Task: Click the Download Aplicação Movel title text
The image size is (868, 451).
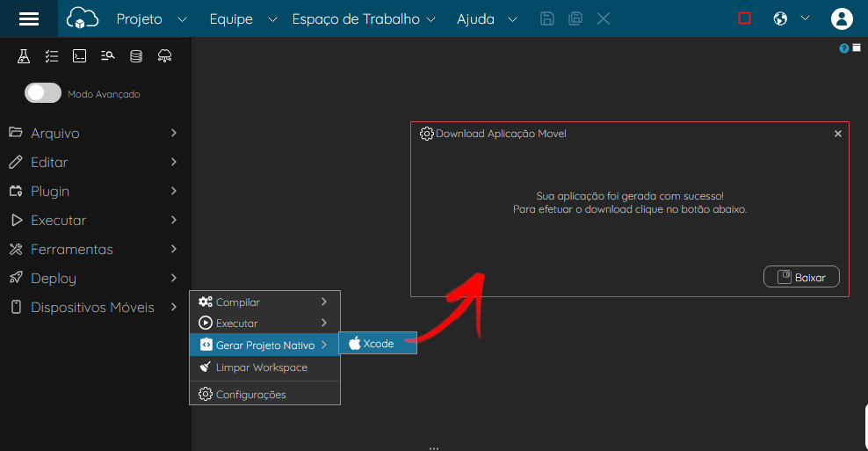Action: click(501, 134)
